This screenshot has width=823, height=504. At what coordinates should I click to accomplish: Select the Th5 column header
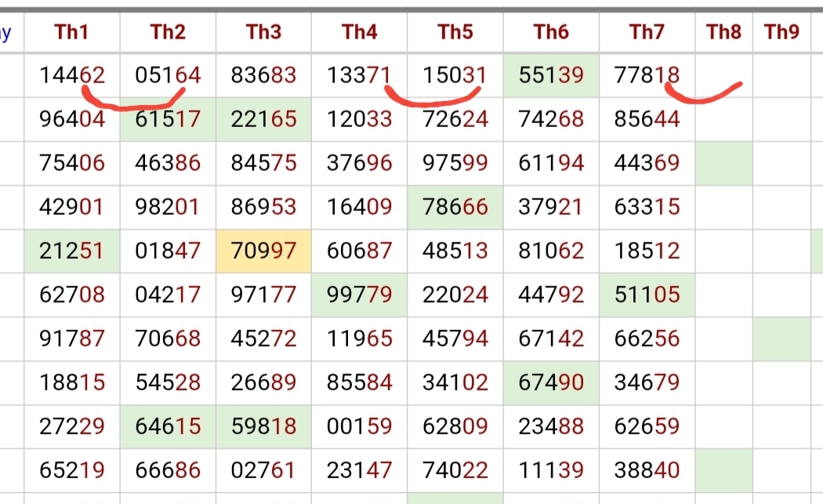coord(455,32)
